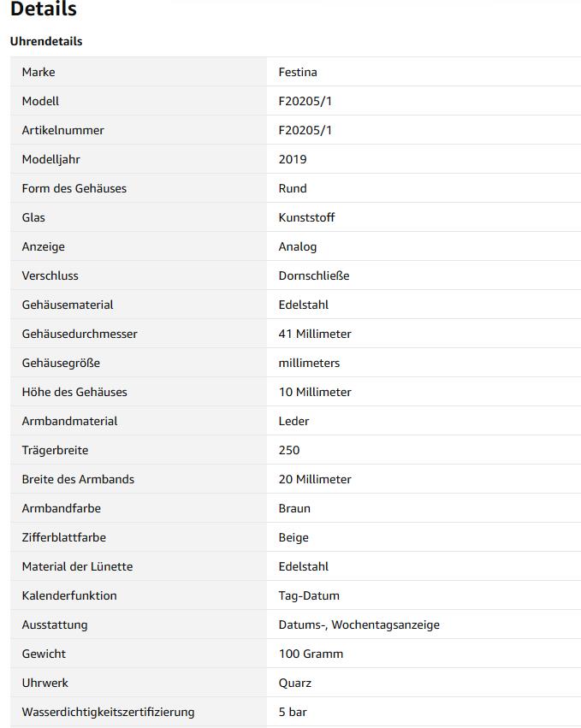Click the Gehäusegröße value millimeters
The image size is (581, 728).
point(309,363)
